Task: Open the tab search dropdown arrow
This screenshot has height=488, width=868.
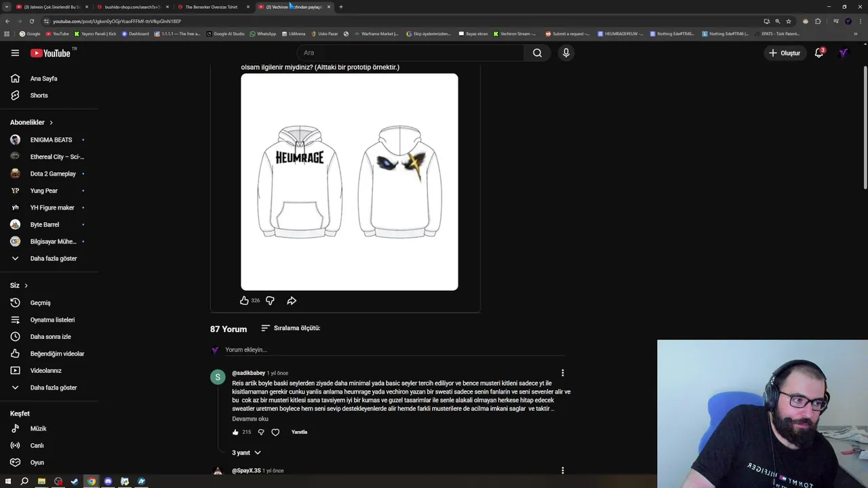Action: [x=7, y=7]
